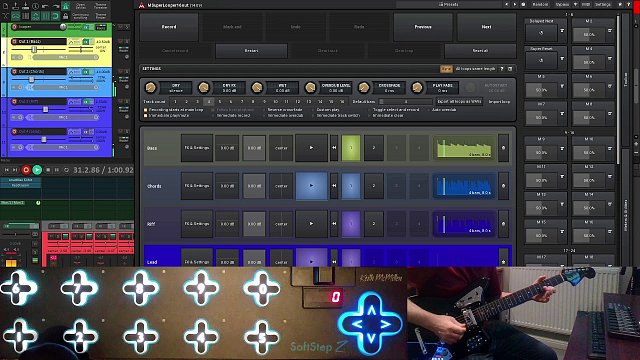Image resolution: width=640 pixels, height=360 pixels.
Task: Adjust the WET knob
Action: pos(257,87)
